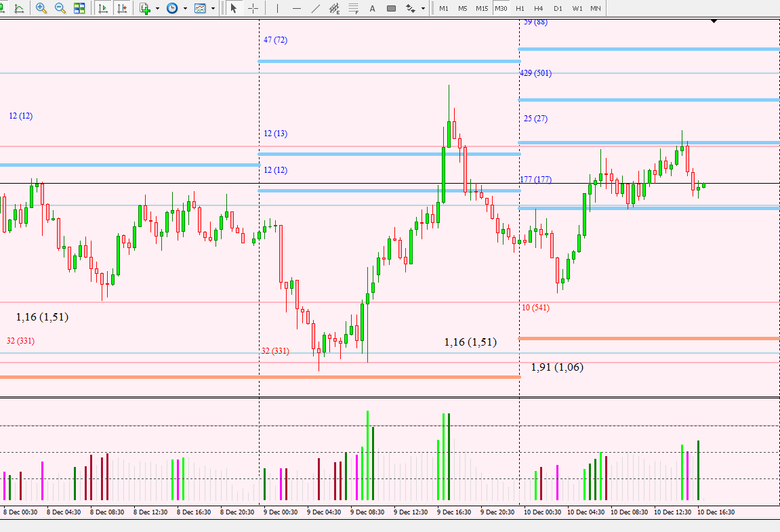Click the Zoom In magnifier icon

coord(41,8)
